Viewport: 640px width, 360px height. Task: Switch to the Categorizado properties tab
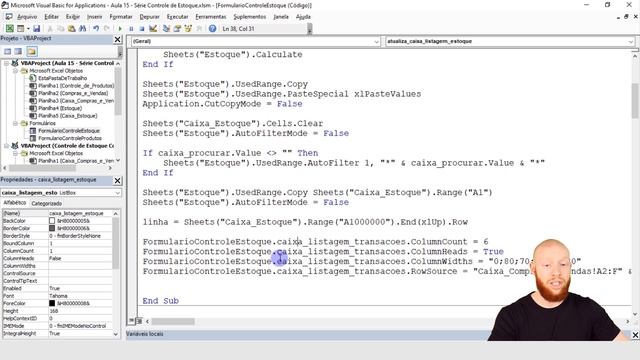tap(47, 203)
